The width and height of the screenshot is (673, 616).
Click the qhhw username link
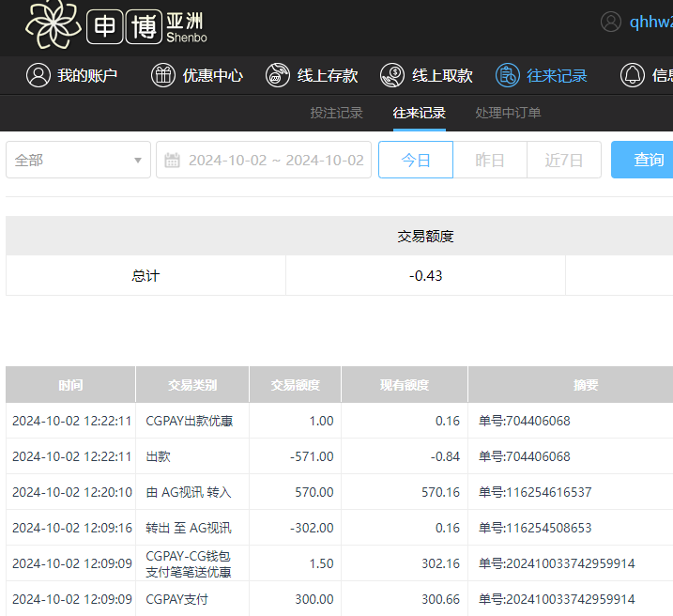coord(650,23)
